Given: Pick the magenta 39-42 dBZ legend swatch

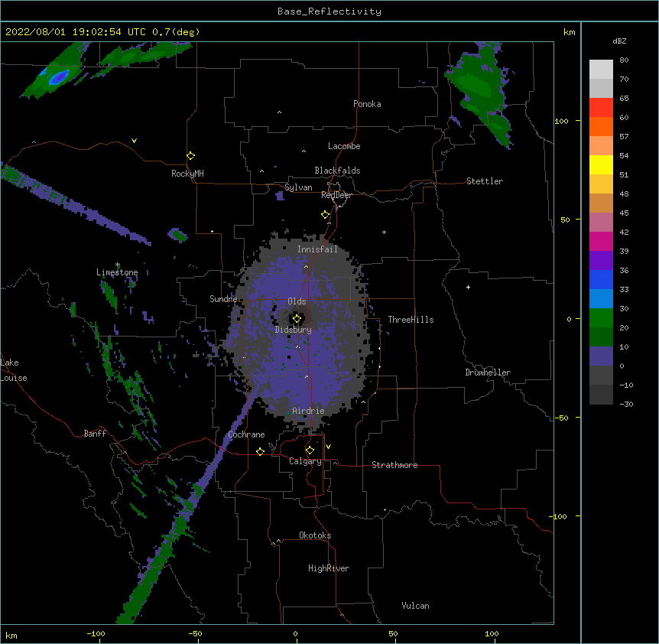Looking at the screenshot, I should [601, 241].
